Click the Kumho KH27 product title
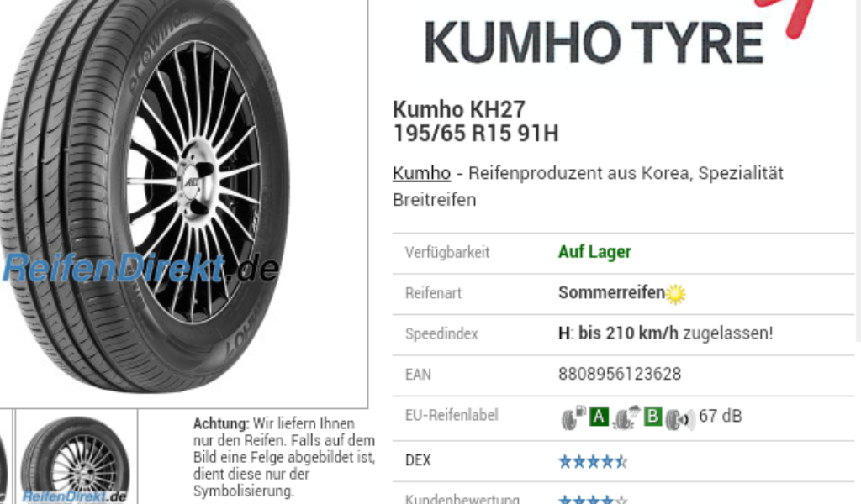This screenshot has height=504, width=861. point(476,121)
